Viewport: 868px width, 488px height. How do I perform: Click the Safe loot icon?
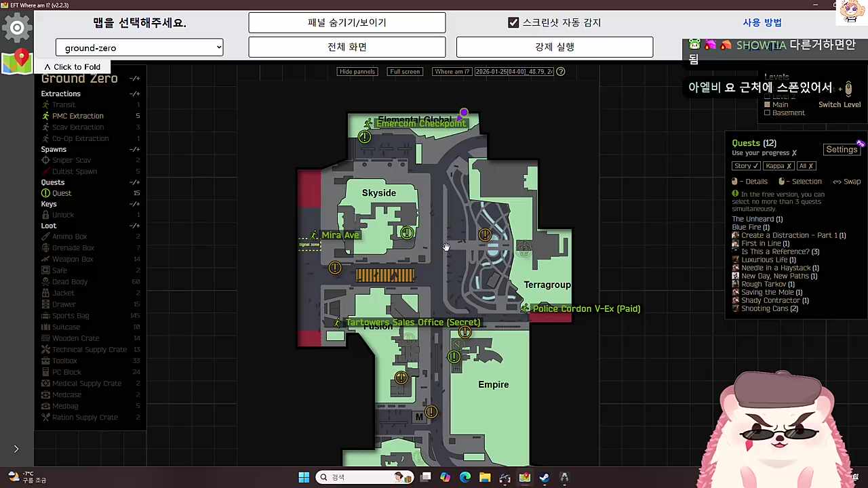click(45, 270)
